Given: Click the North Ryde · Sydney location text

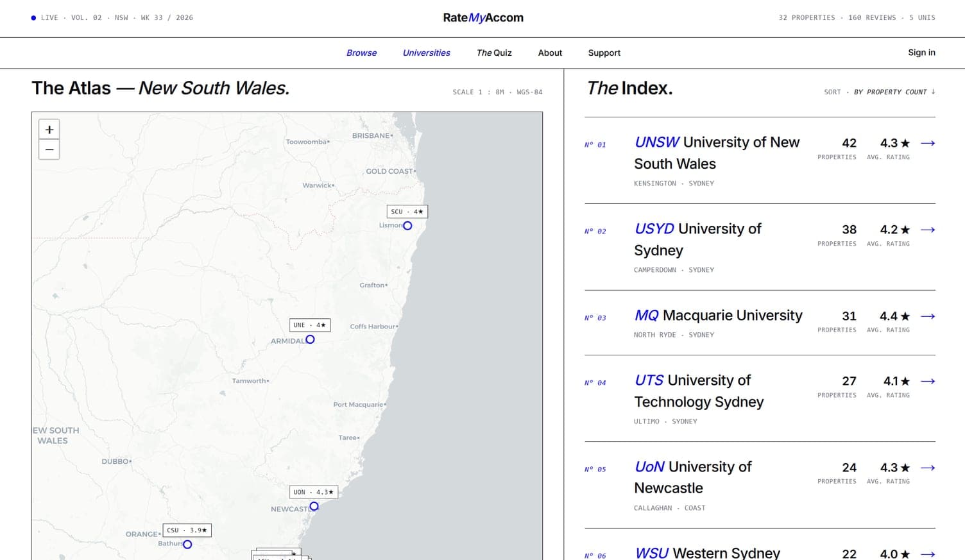Looking at the screenshot, I should pos(674,335).
